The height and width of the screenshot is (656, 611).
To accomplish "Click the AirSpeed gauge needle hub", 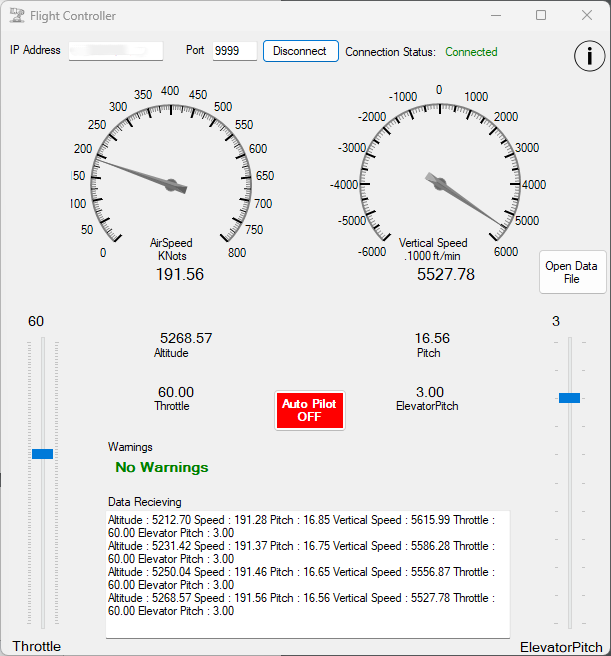I will (x=171, y=184).
